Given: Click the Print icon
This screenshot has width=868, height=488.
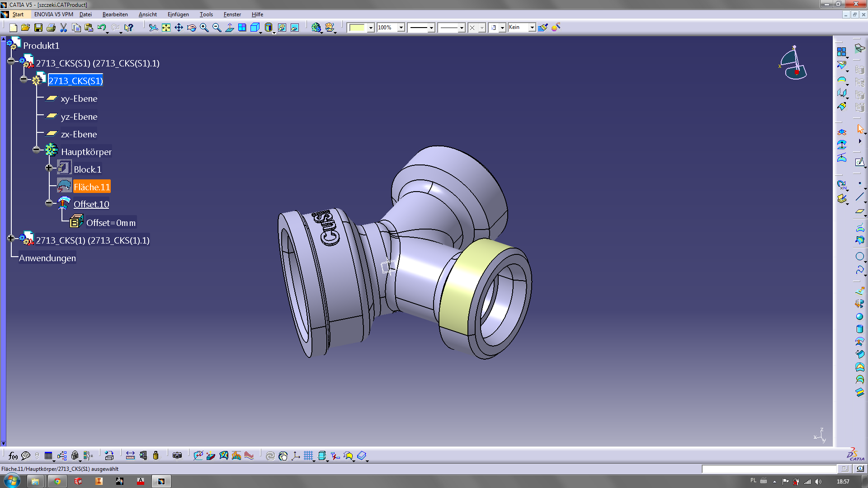Looking at the screenshot, I should (x=51, y=28).
